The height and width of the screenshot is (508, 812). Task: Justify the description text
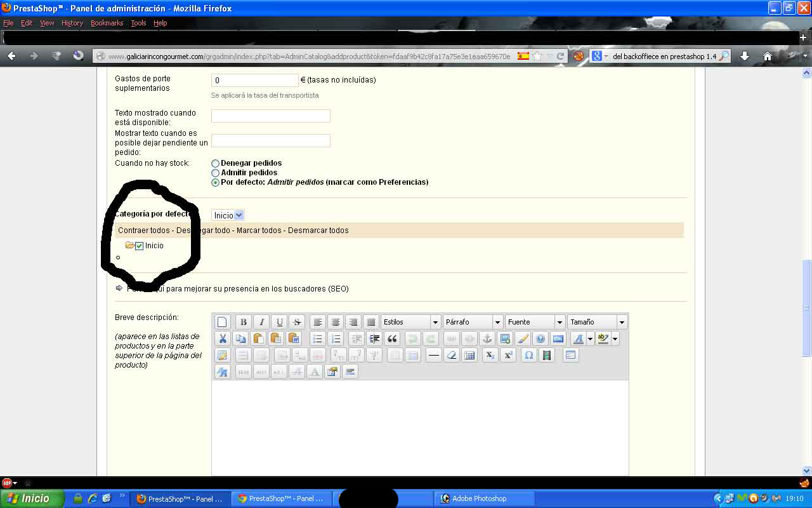pyautogui.click(x=371, y=322)
